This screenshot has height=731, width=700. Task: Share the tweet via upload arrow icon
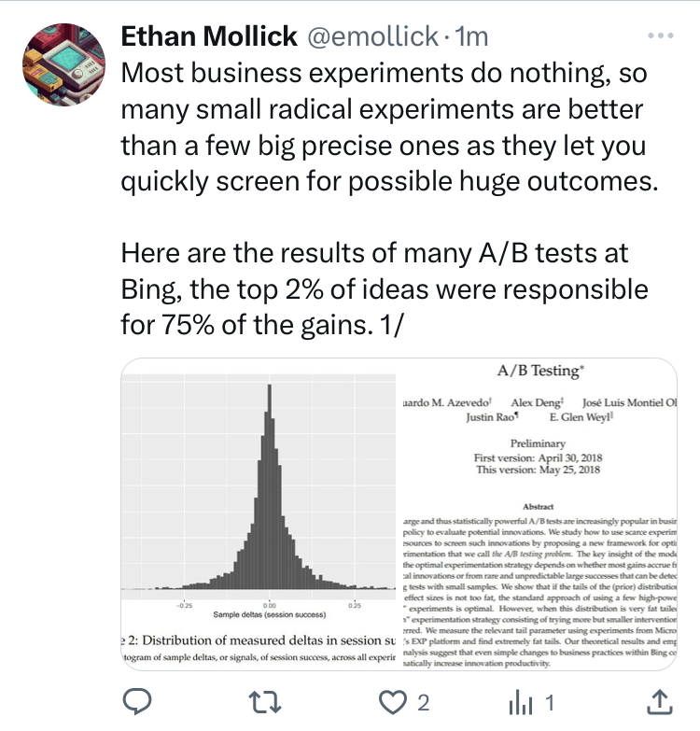tap(660, 702)
